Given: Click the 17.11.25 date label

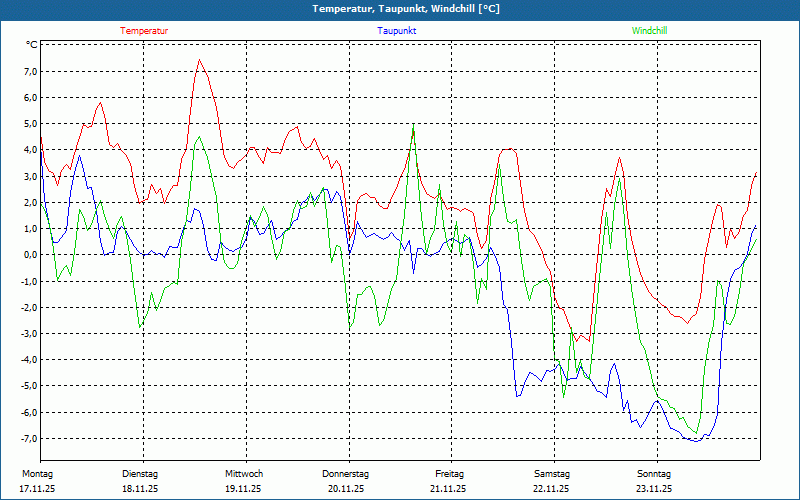Looking at the screenshot, I should (x=37, y=489).
